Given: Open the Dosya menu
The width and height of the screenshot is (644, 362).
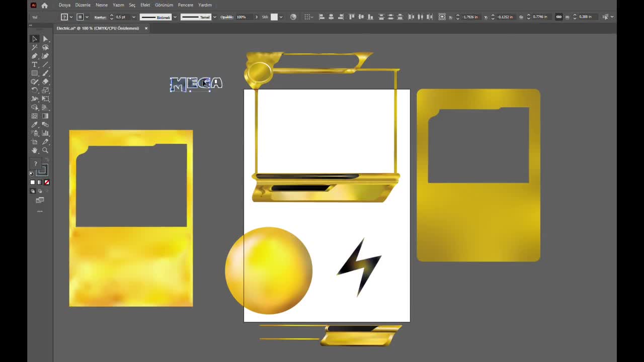Looking at the screenshot, I should pos(64,5).
